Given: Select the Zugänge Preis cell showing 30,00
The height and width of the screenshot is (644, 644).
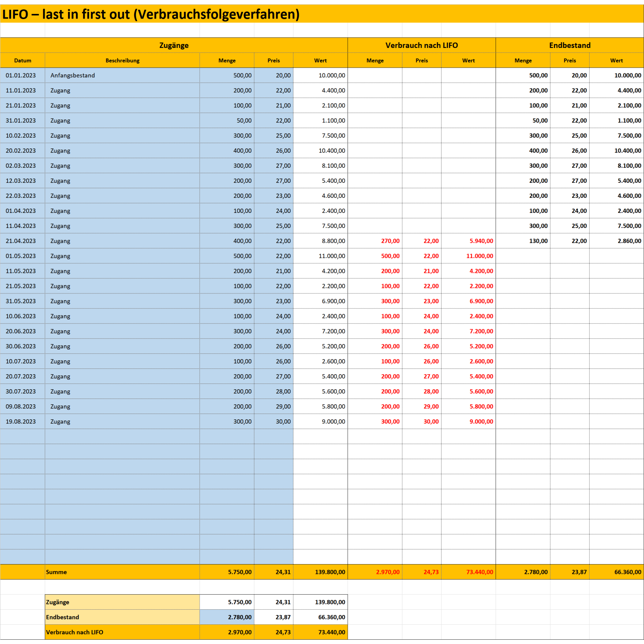Looking at the screenshot, I should pos(274,421).
